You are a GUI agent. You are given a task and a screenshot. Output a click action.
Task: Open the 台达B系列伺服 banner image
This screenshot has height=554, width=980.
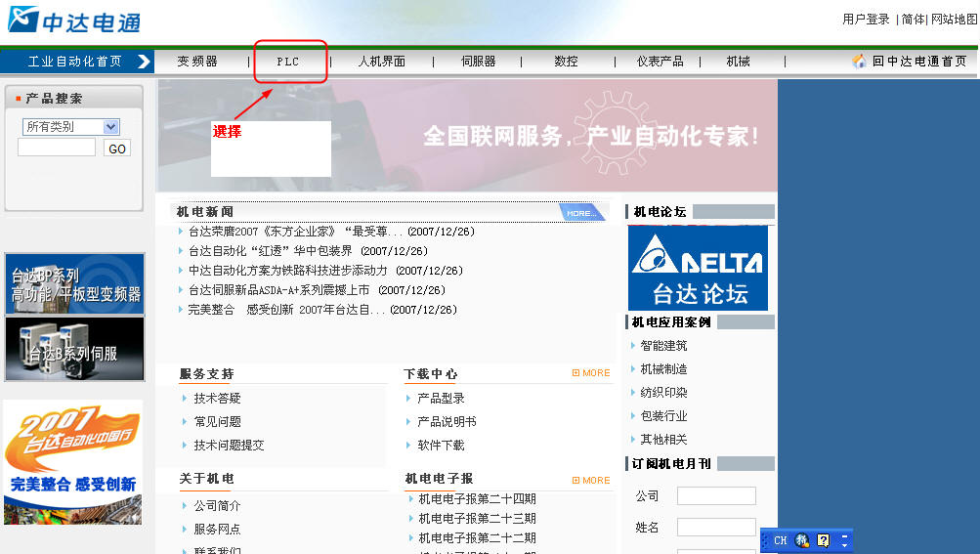pyautogui.click(x=74, y=350)
